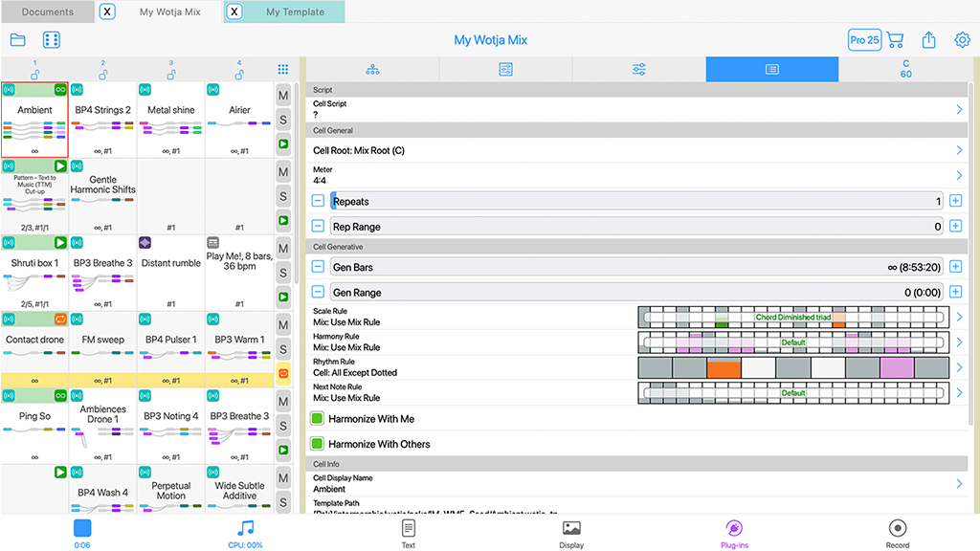Click the share export icon
Viewport: 980px width, 551px height.
click(928, 40)
